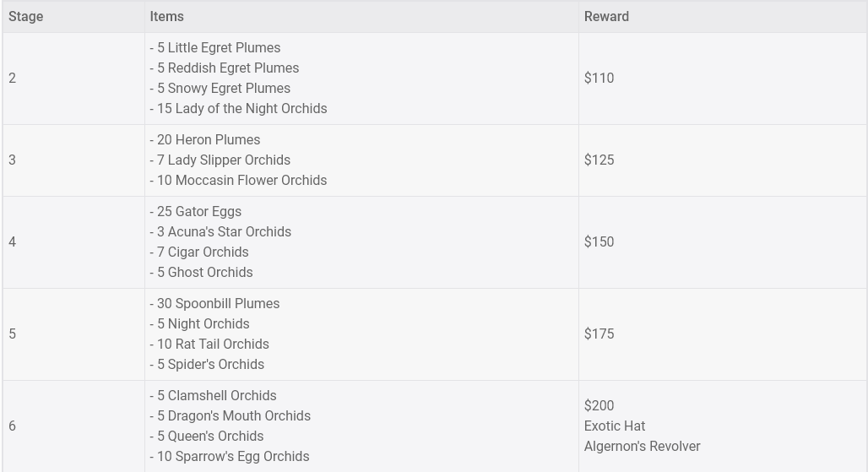Click the $175 reward value
The width and height of the screenshot is (868, 472).
coord(599,334)
